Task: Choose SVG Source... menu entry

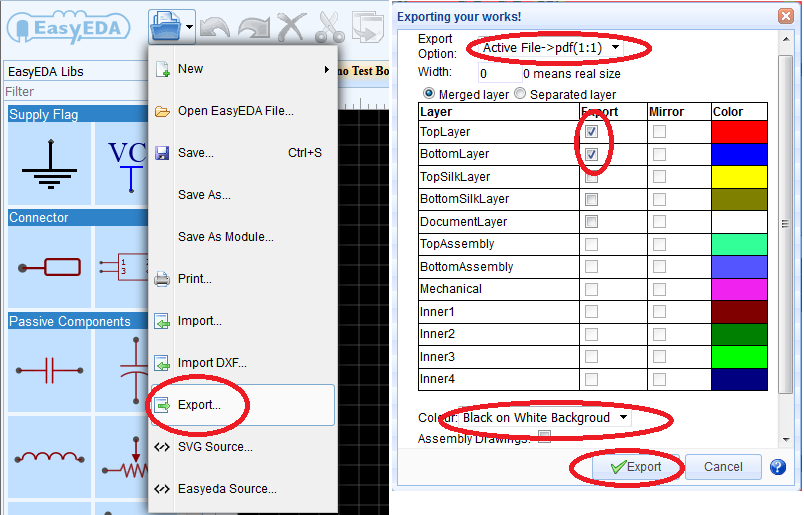Action: click(242, 447)
